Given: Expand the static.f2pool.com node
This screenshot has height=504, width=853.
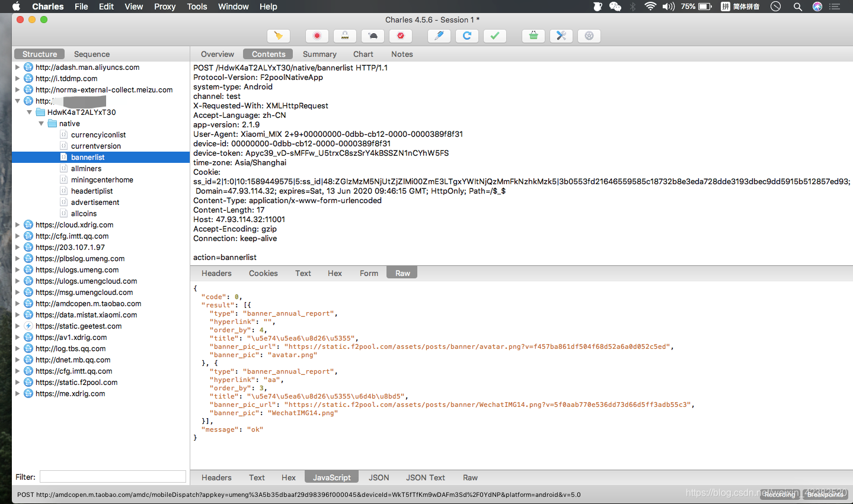Looking at the screenshot, I should [17, 382].
